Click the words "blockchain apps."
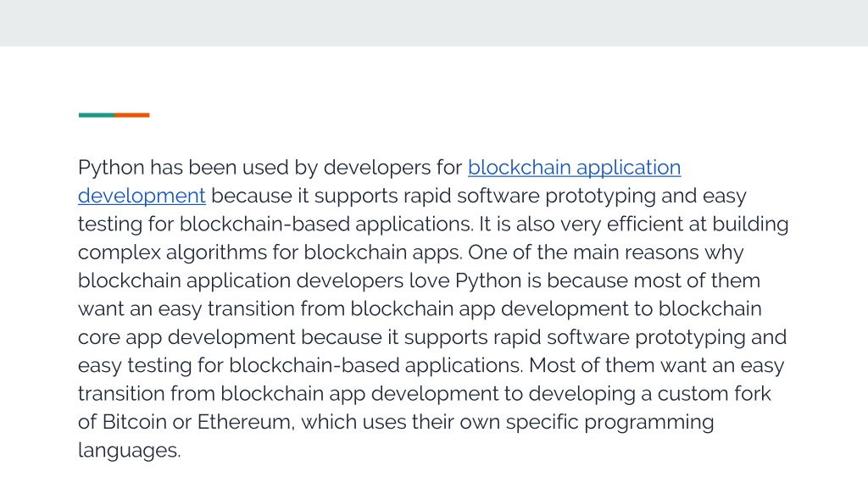The height and width of the screenshot is (488, 868). coord(382,252)
